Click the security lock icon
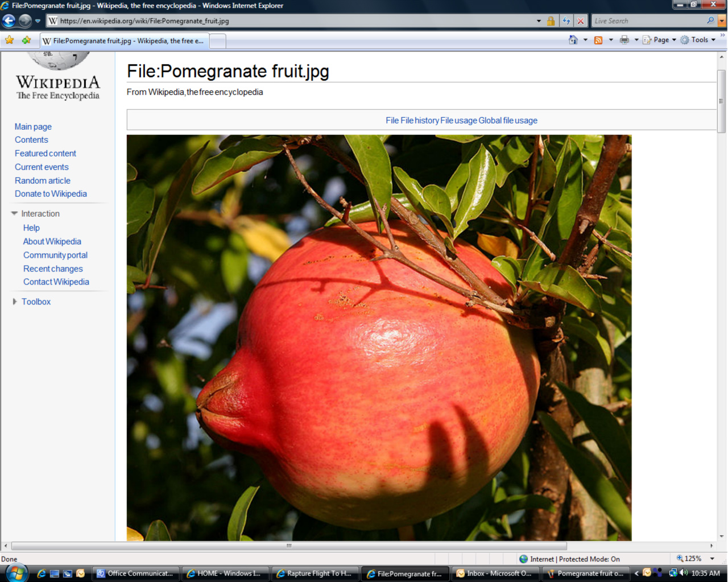The image size is (728, 582). click(551, 21)
